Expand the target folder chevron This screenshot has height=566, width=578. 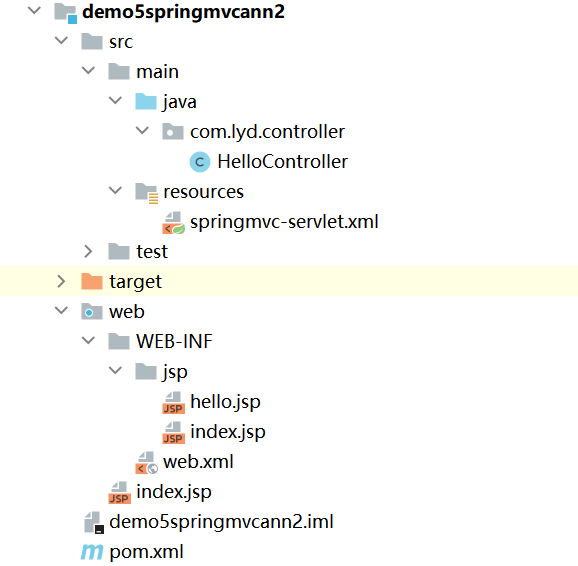[61, 282]
